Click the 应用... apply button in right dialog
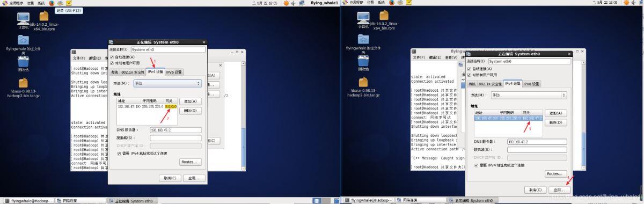 pyautogui.click(x=558, y=190)
